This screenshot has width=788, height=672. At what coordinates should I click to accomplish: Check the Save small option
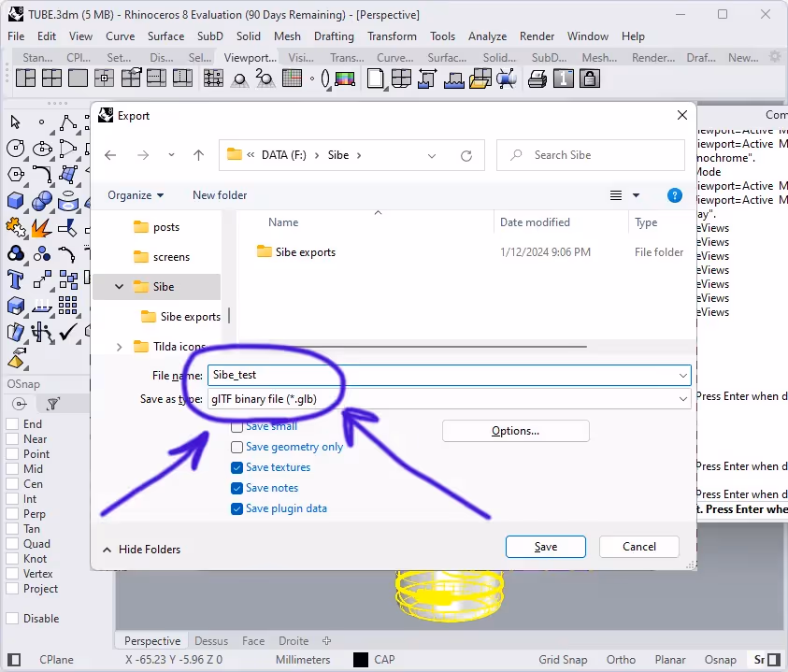click(236, 427)
